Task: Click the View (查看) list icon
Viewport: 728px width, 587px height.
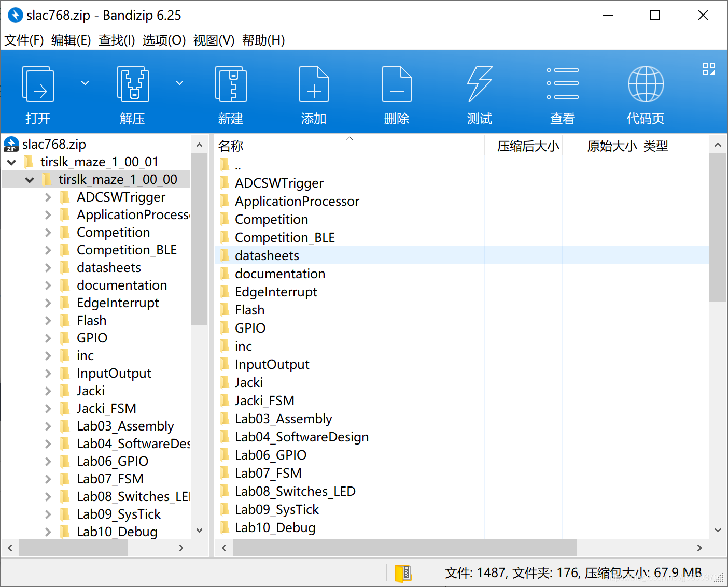Action: (563, 83)
